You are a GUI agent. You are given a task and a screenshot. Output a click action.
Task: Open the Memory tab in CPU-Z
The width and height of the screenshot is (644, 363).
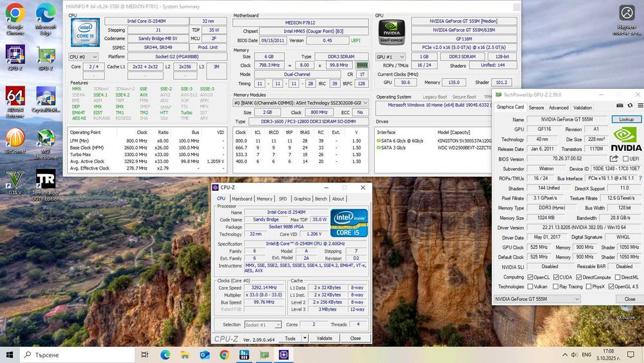[264, 199]
